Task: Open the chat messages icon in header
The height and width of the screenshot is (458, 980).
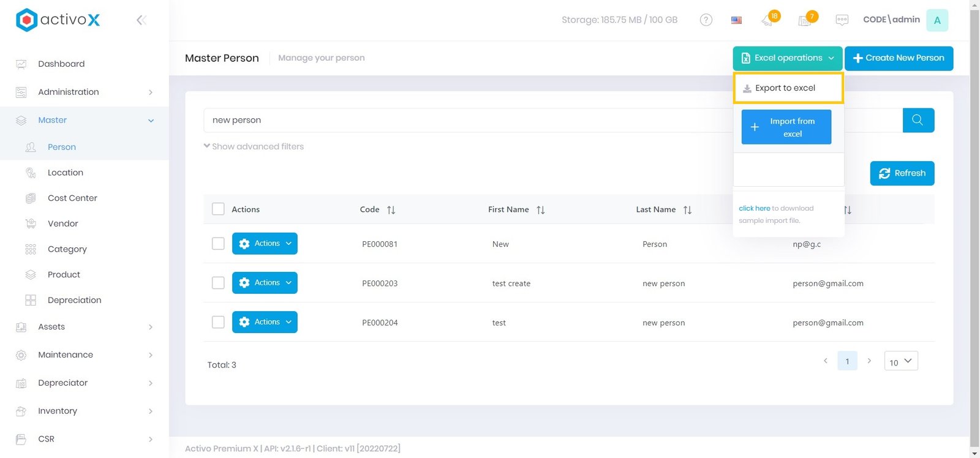Action: 842,20
